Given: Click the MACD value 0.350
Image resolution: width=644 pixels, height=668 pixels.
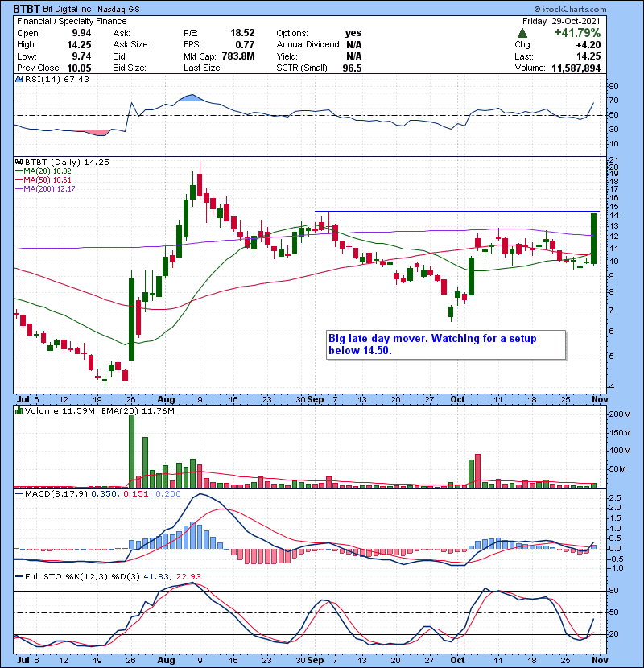Looking at the screenshot, I should pyautogui.click(x=104, y=494).
